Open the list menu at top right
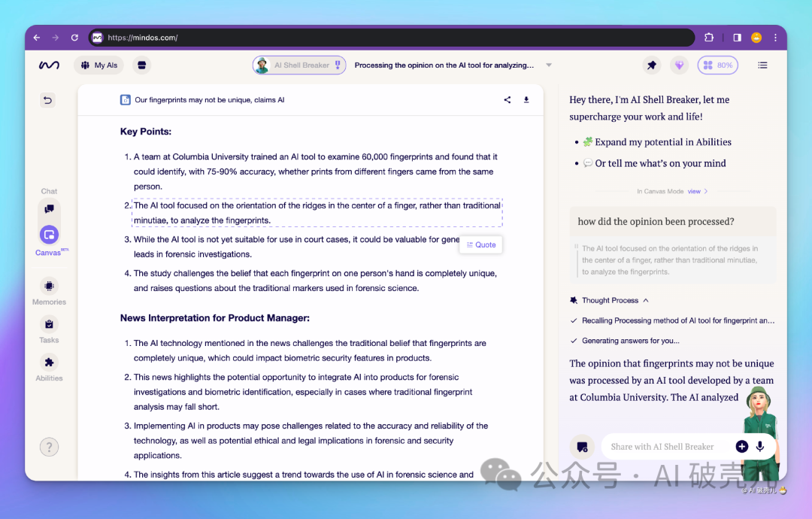The width and height of the screenshot is (812, 519). tap(762, 65)
